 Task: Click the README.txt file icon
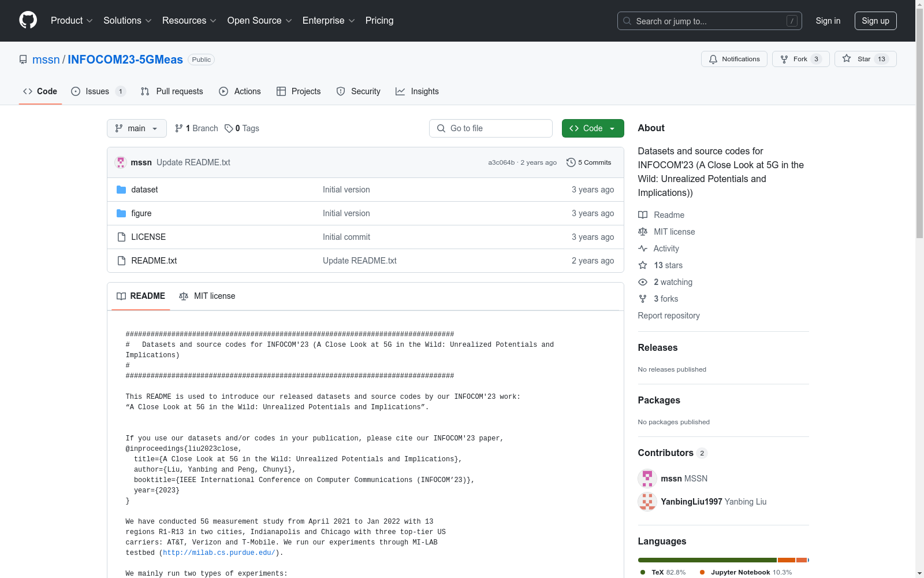(121, 261)
